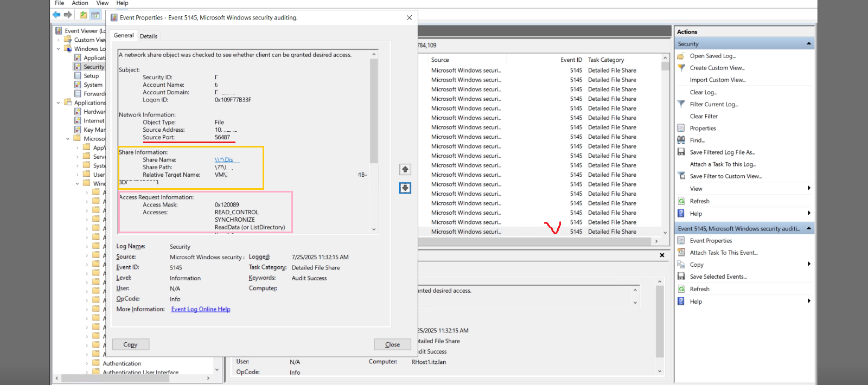Viewport: 868px width, 385px height.
Task: Click the Close button in Event Properties
Action: coord(392,344)
